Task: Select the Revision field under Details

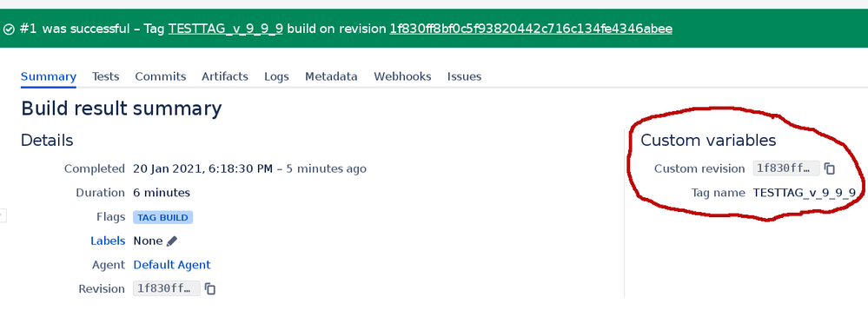Action: 167,289
